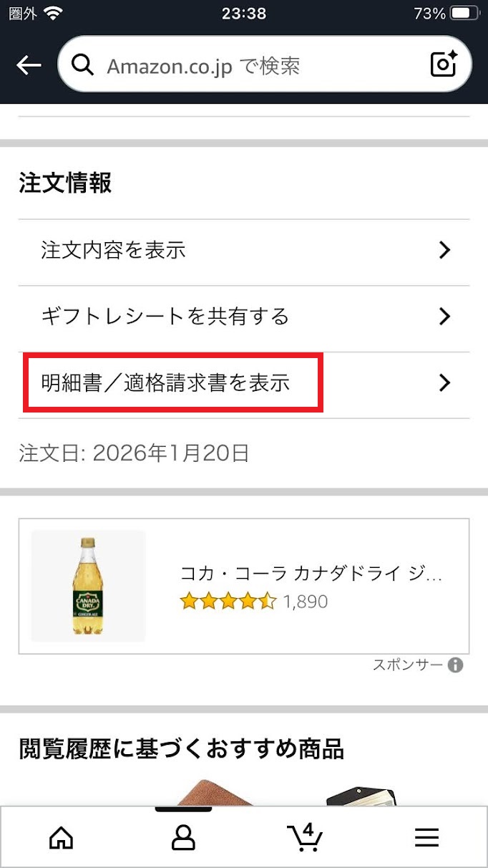Tap chevron beside 明細書／適格請求書を表示
The image size is (488, 868).
pos(444,383)
